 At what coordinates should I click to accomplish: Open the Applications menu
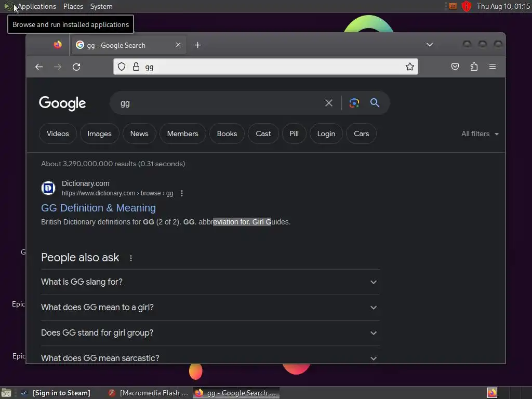pyautogui.click(x=37, y=6)
